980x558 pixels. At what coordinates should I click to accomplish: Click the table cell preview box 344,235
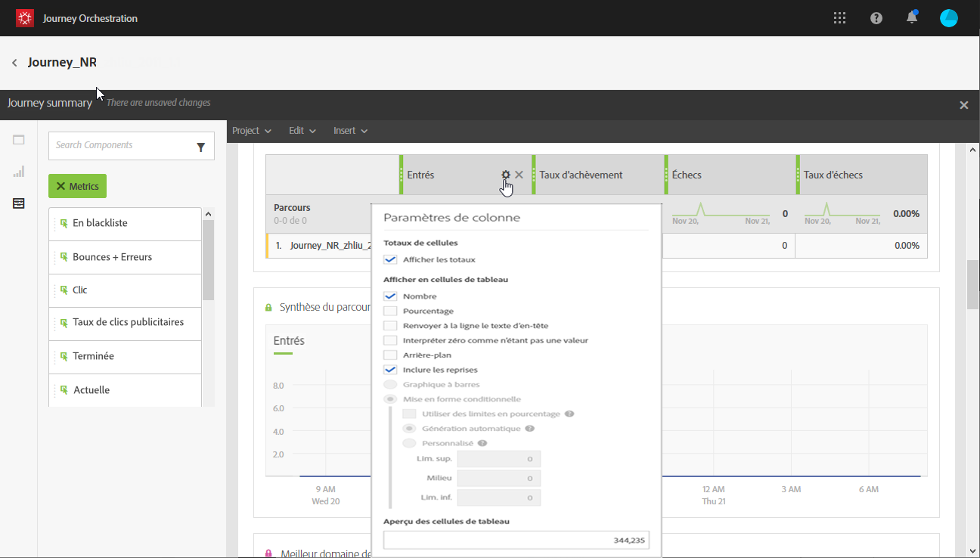click(516, 540)
